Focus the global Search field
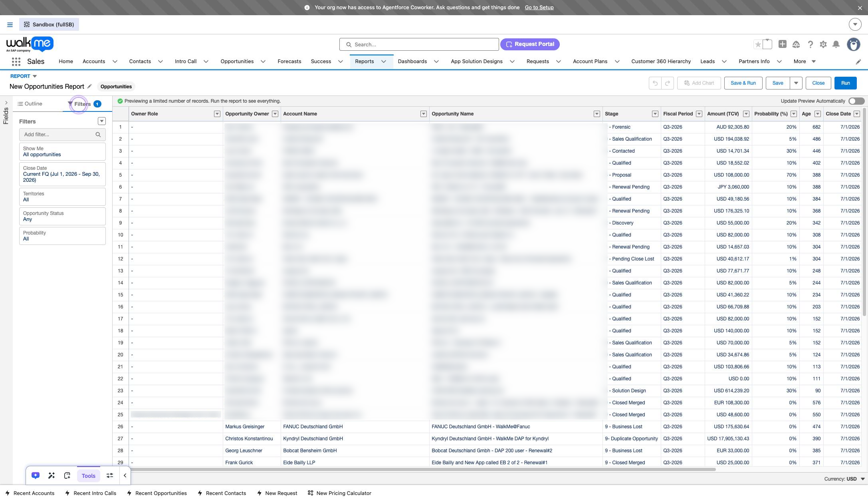 (x=419, y=44)
